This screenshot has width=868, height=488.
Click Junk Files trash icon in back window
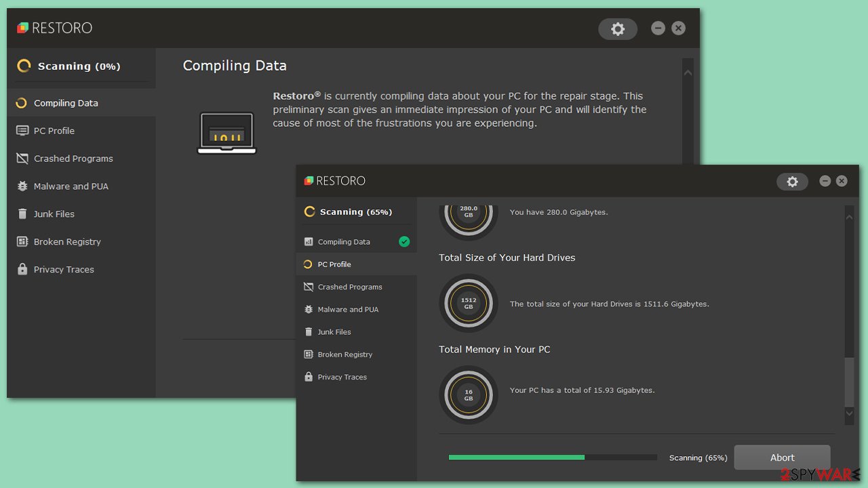click(22, 214)
